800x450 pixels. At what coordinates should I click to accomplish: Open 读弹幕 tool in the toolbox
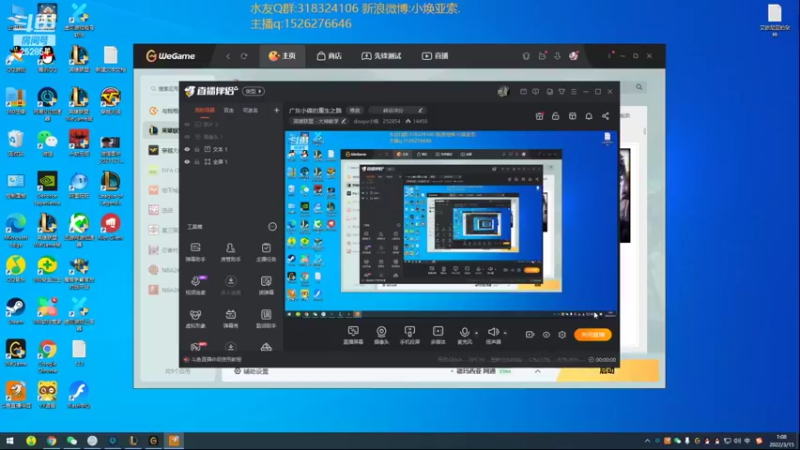tap(266, 285)
